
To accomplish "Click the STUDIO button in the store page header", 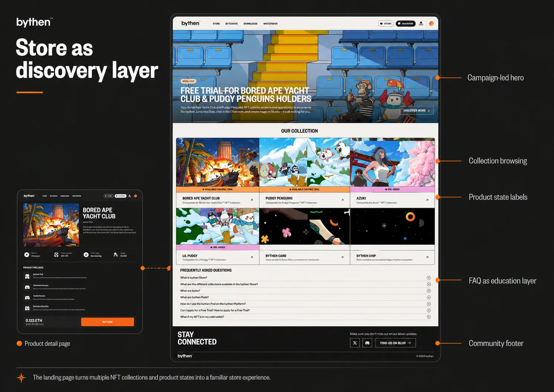I will pyautogui.click(x=386, y=23).
